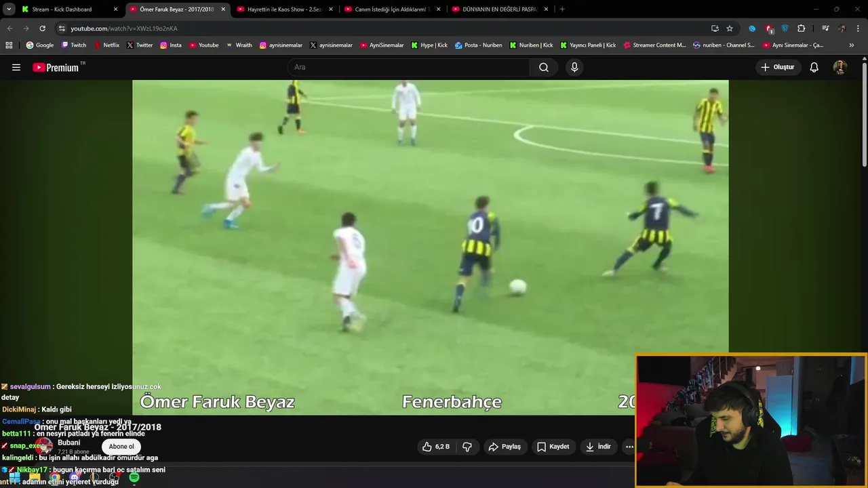Open the YouTube guide hamburger menu
This screenshot has width=868, height=488.
16,67
